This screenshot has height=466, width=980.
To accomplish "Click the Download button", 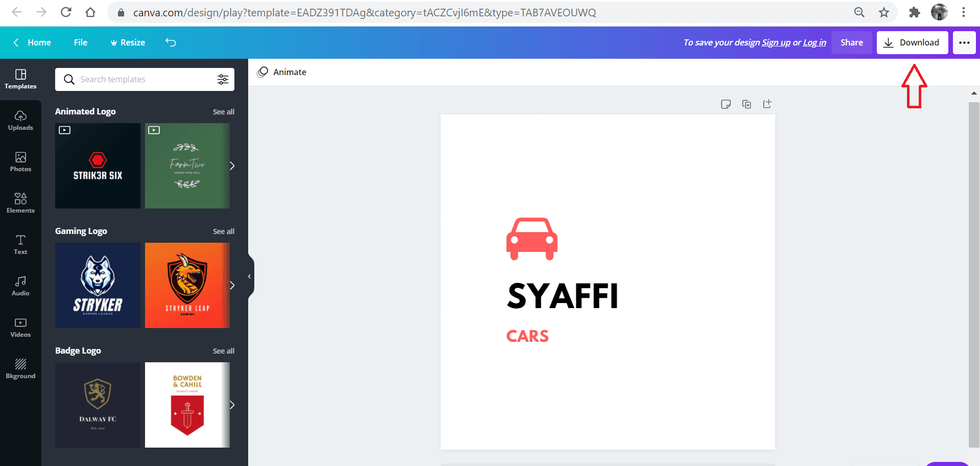I will click(912, 42).
